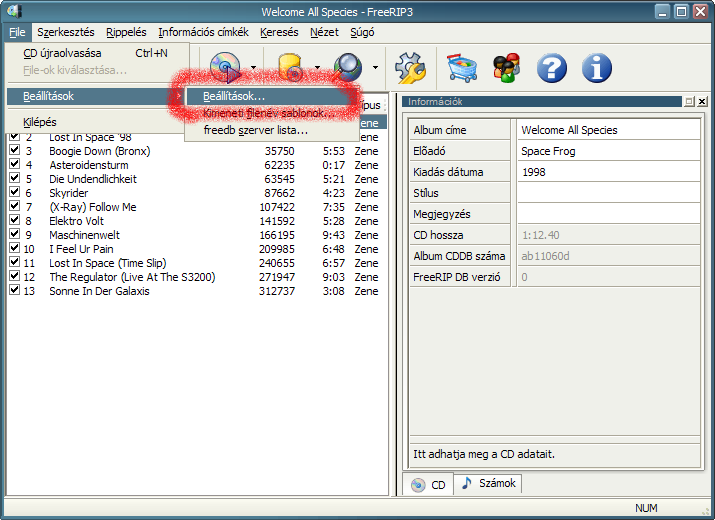Close the Információk panel
715x520 pixels.
pos(702,101)
